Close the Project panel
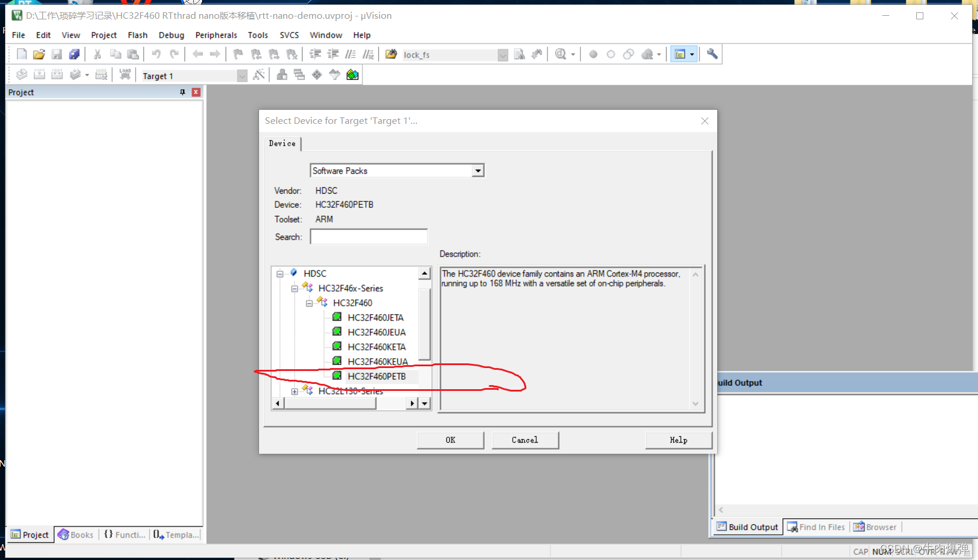The height and width of the screenshot is (560, 978). [x=196, y=92]
